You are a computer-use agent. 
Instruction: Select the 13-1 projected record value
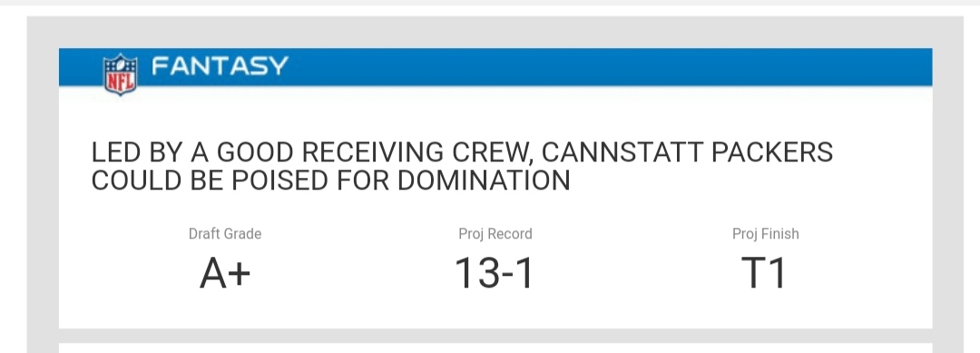click(495, 274)
